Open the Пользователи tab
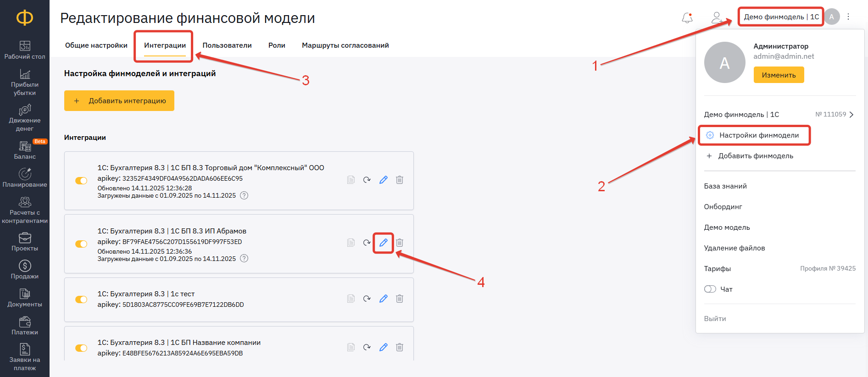Screen dimensions: 868x377 click(x=227, y=45)
